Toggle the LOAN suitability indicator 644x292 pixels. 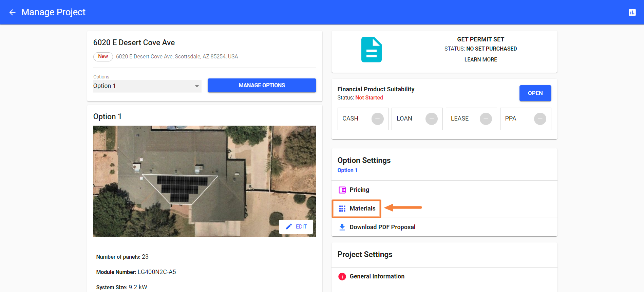[431, 119]
